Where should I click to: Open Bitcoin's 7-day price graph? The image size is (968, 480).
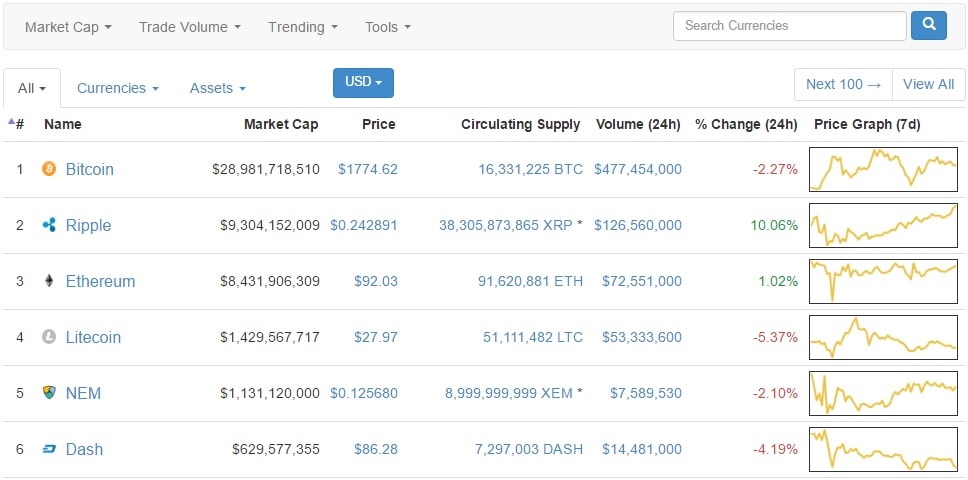[884, 169]
